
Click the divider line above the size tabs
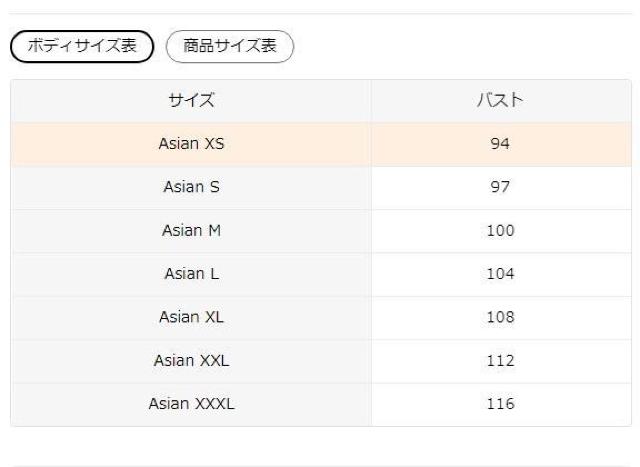pos(320,13)
